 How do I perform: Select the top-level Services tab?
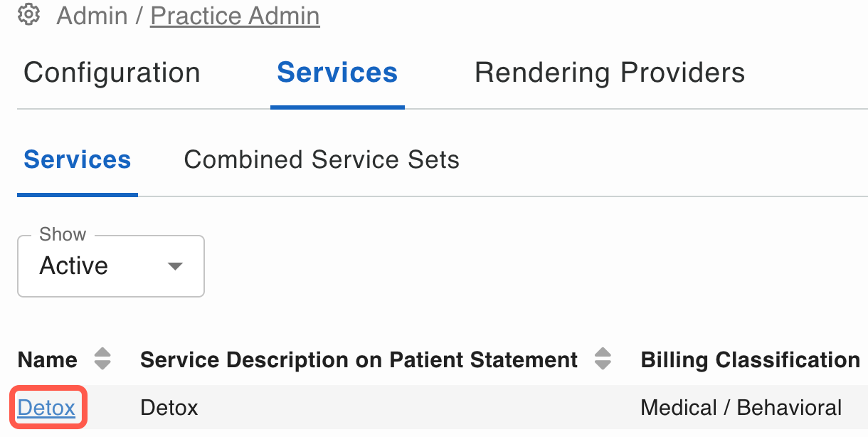[x=337, y=73]
